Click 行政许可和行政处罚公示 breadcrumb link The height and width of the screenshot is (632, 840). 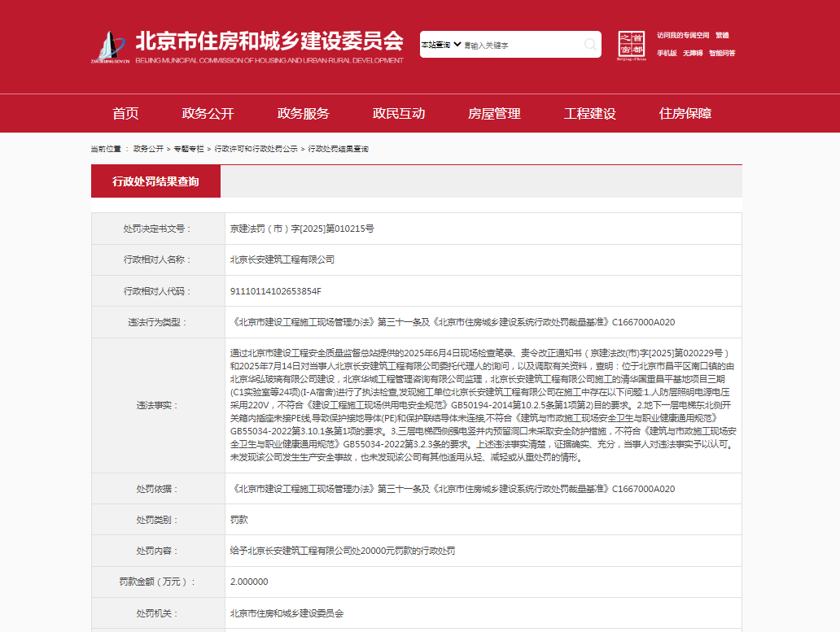click(256, 150)
